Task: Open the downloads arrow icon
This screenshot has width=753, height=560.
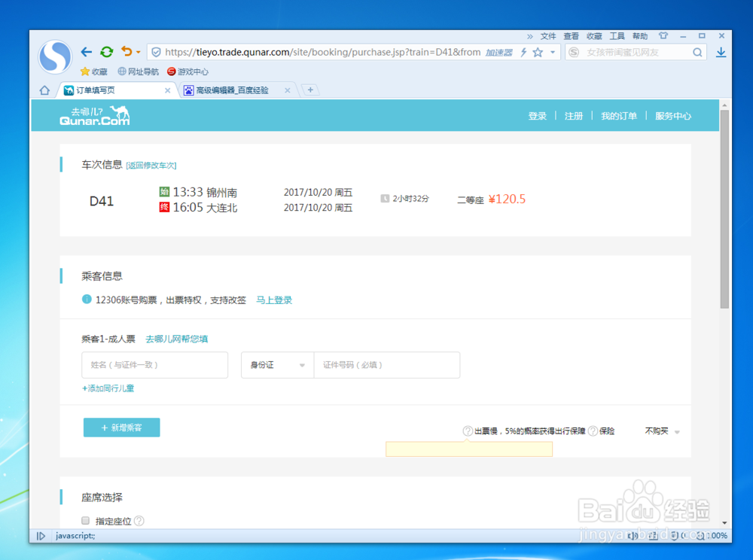Action: [x=721, y=52]
